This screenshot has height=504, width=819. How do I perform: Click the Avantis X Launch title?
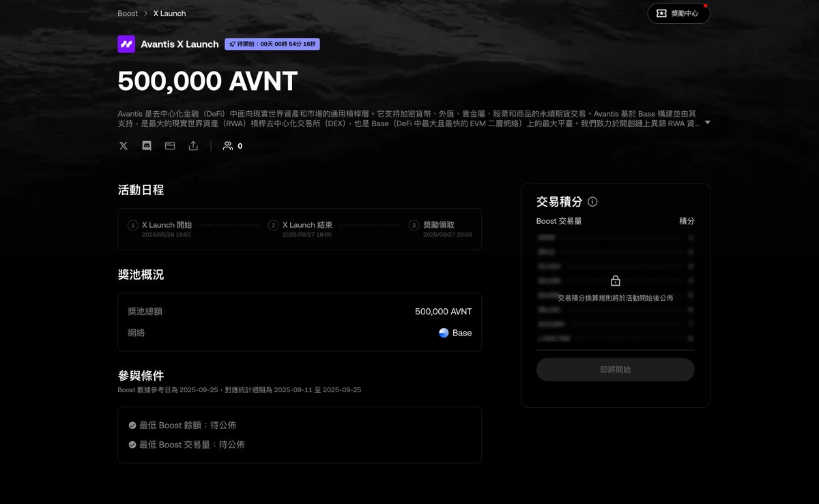(x=179, y=44)
